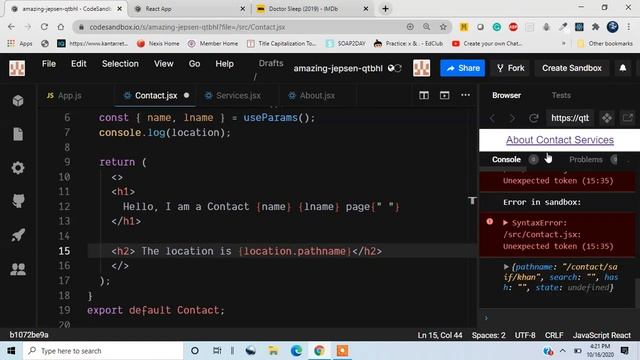640x360 pixels.
Task: Open notifications bell icon
Action: coord(623,68)
